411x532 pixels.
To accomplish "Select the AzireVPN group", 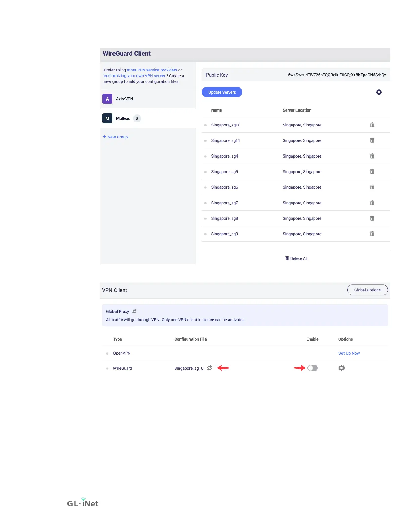I will (148, 99).
